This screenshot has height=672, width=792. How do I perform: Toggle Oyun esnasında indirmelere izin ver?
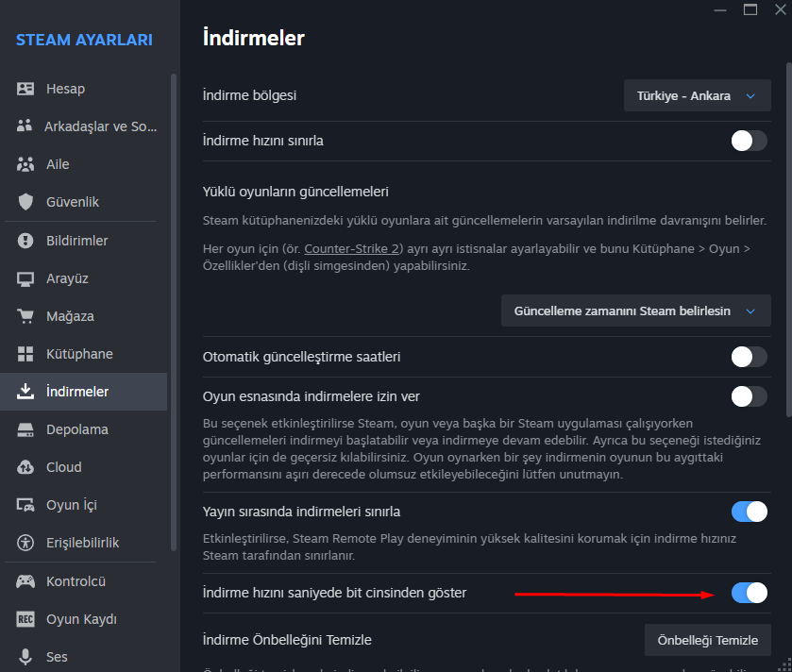click(749, 396)
